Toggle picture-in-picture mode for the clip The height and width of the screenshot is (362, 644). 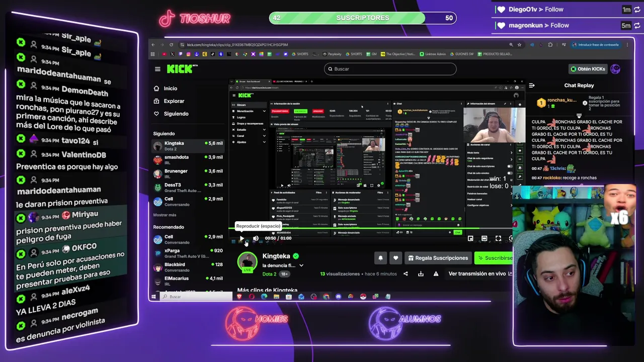tap(470, 238)
